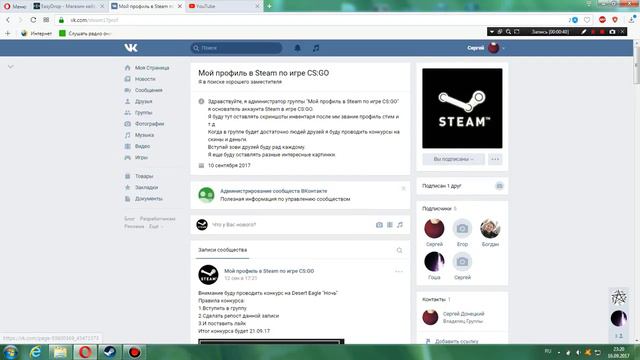
Task: Click the vk.com address bar
Action: coord(310,20)
